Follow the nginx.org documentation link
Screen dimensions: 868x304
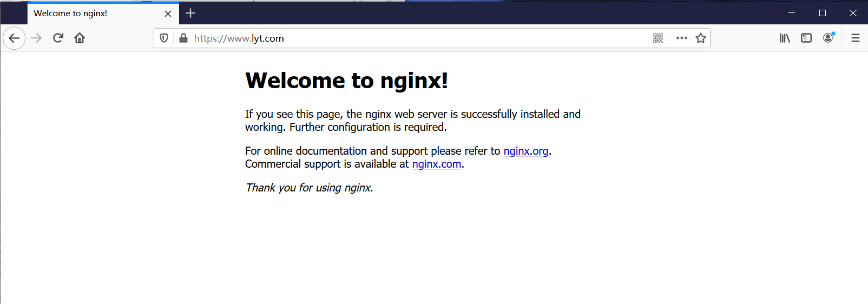click(526, 151)
